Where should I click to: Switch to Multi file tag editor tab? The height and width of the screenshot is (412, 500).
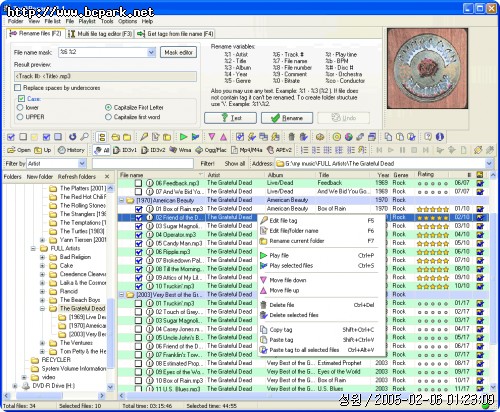[100, 34]
